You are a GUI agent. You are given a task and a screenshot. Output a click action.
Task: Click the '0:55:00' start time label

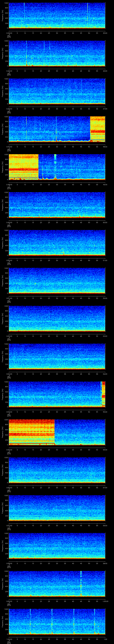pos(9,450)
